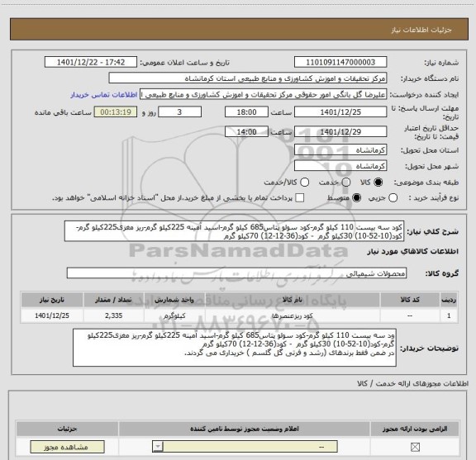Image resolution: width=476 pixels, height=460 pixels.
Task: Click the تعداد / مقدار column header
Action: click(x=113, y=300)
